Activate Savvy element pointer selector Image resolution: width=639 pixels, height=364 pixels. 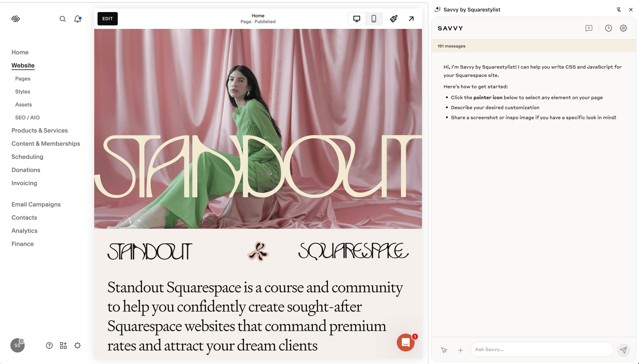click(x=444, y=350)
